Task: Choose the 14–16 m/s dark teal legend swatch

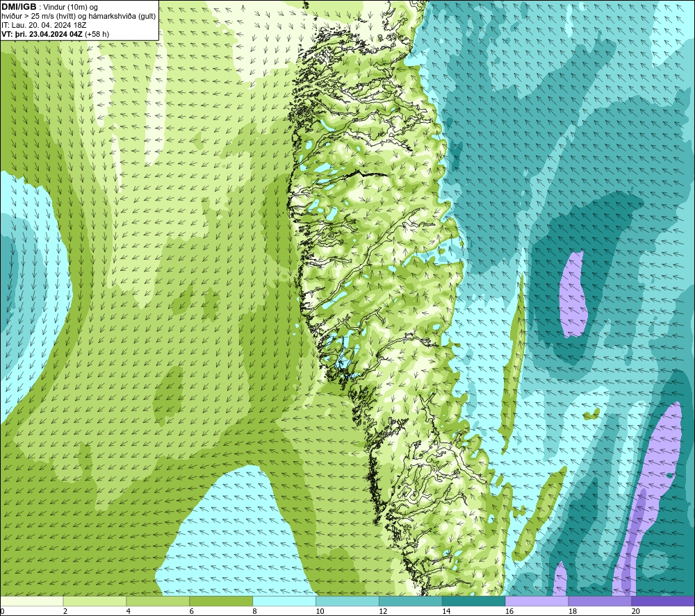Action: tap(473, 601)
